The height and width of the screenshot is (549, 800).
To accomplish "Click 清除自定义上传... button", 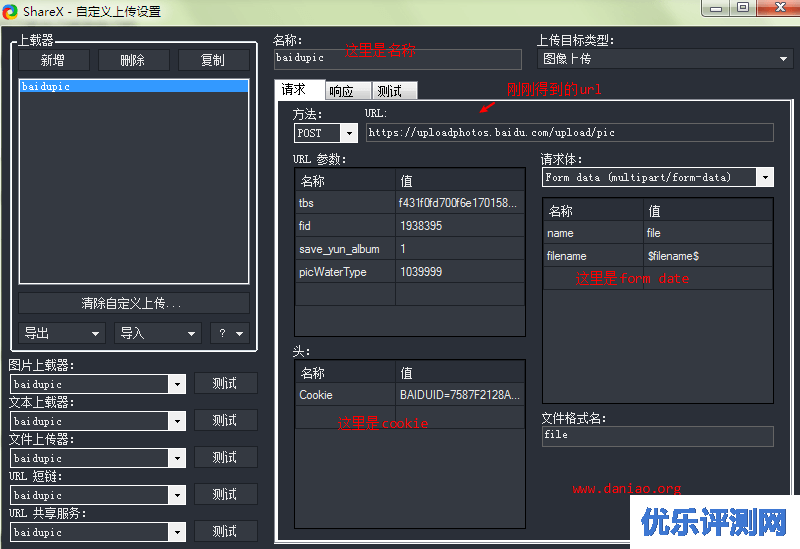I will (x=134, y=304).
